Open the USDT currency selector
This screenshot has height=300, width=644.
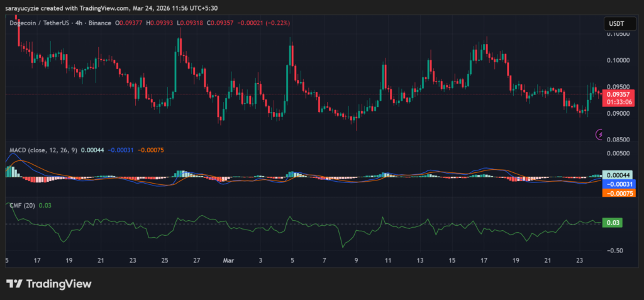(x=617, y=23)
